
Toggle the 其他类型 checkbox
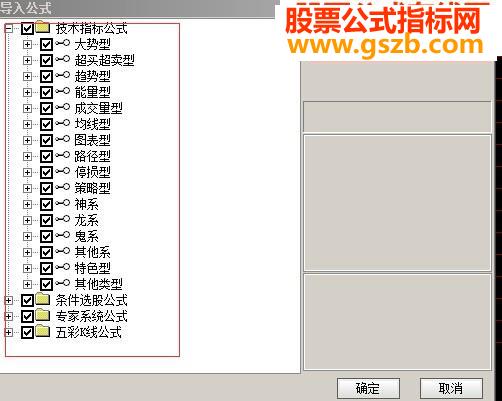(46, 285)
